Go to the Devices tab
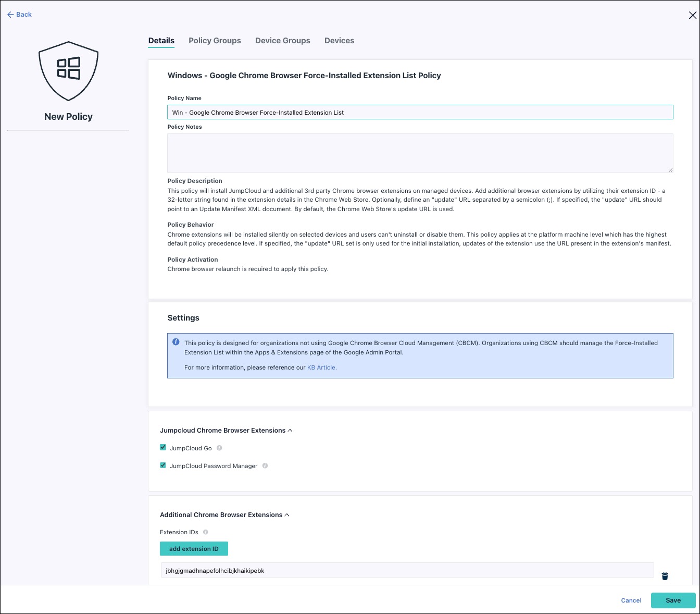This screenshot has width=700, height=614. pos(339,41)
